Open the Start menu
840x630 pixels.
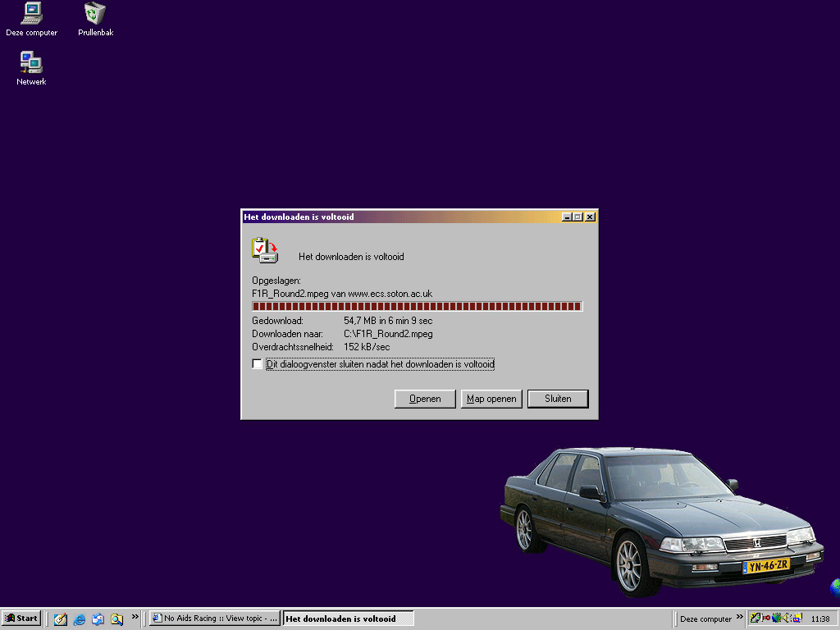[21, 619]
